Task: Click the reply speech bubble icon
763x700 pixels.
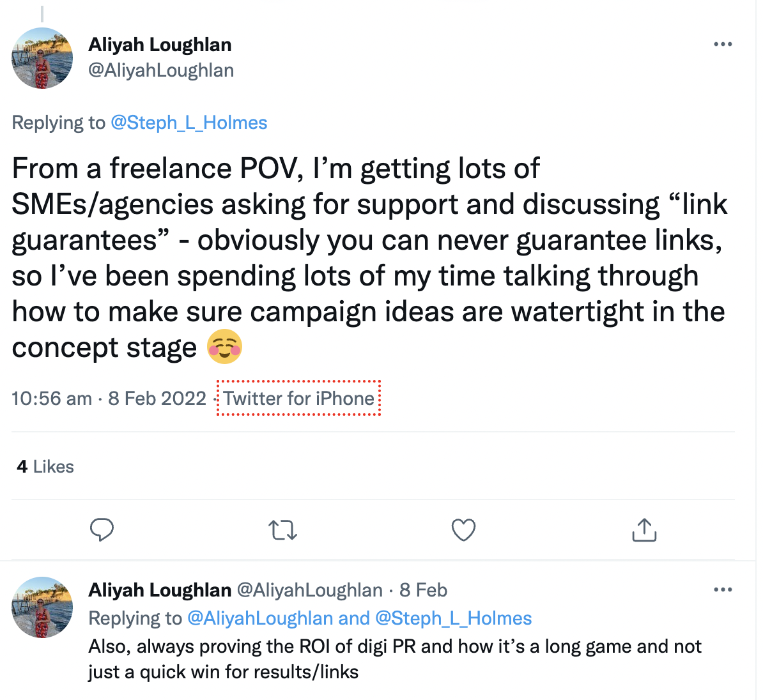Action: [102, 530]
